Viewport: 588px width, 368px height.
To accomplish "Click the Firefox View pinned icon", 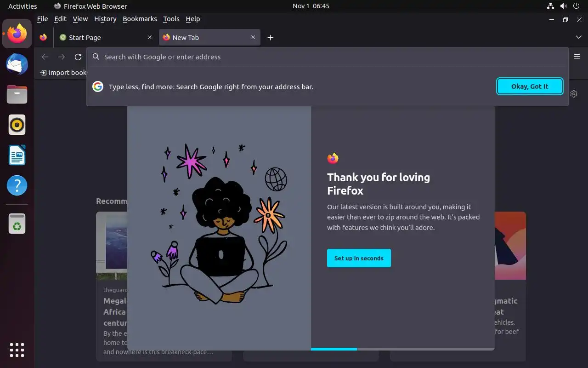I will (43, 37).
